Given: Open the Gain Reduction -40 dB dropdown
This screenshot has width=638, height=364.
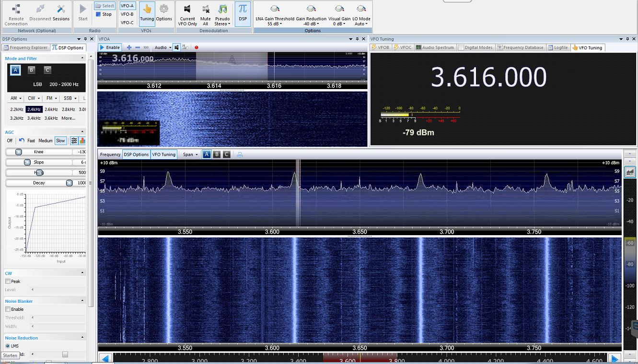Looking at the screenshot, I should pyautogui.click(x=311, y=15).
